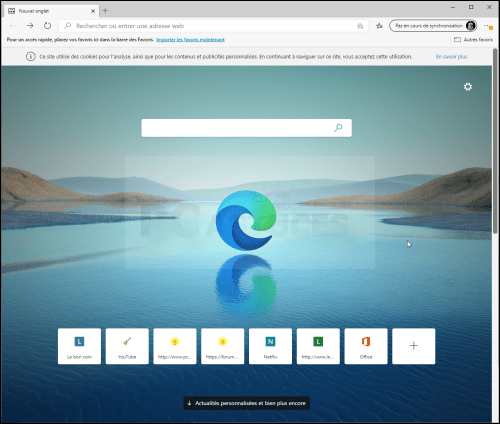The height and width of the screenshot is (424, 500).
Task: Click the search magnifier icon
Action: click(338, 128)
